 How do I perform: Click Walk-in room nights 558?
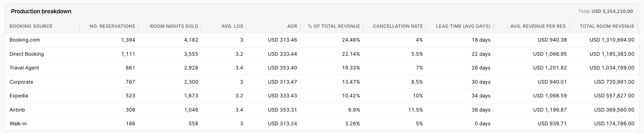click(193, 124)
